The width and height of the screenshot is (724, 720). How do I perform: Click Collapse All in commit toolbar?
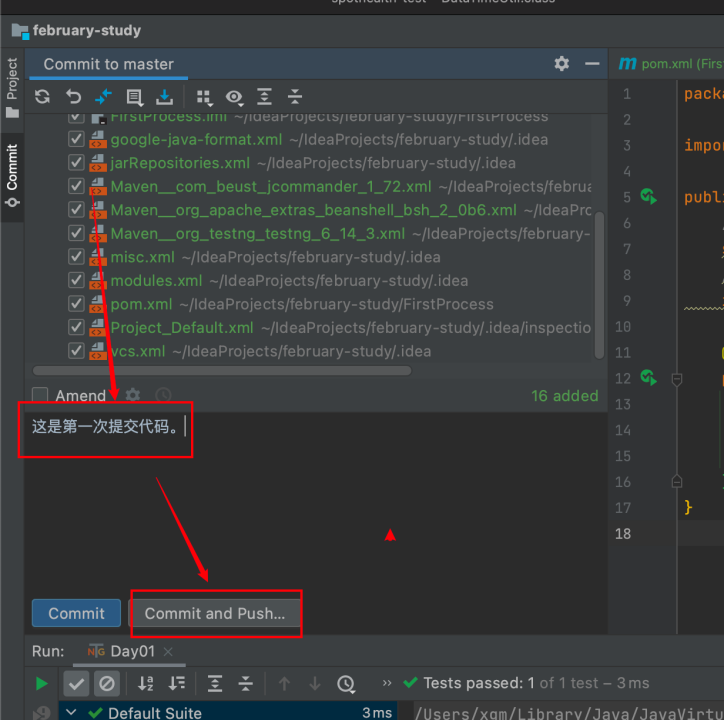click(295, 97)
